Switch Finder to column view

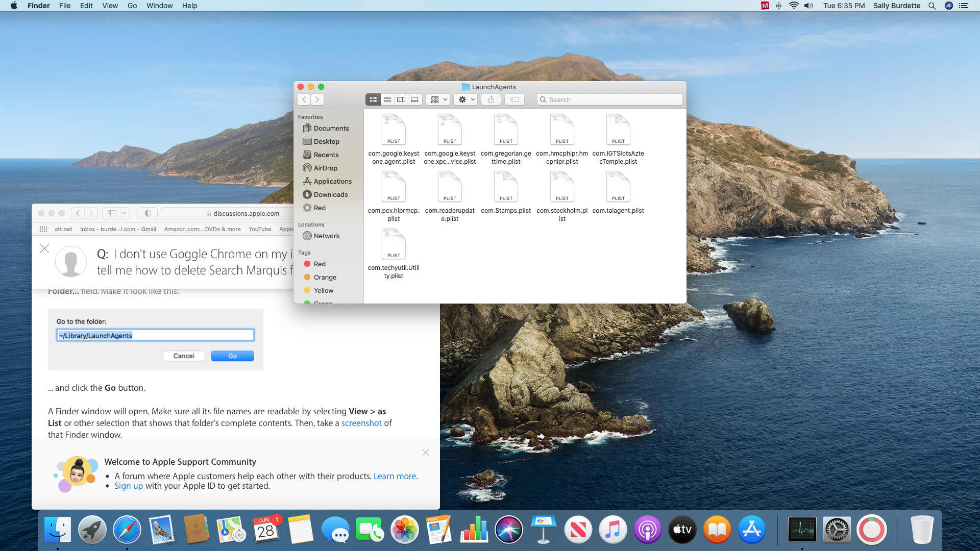[401, 99]
